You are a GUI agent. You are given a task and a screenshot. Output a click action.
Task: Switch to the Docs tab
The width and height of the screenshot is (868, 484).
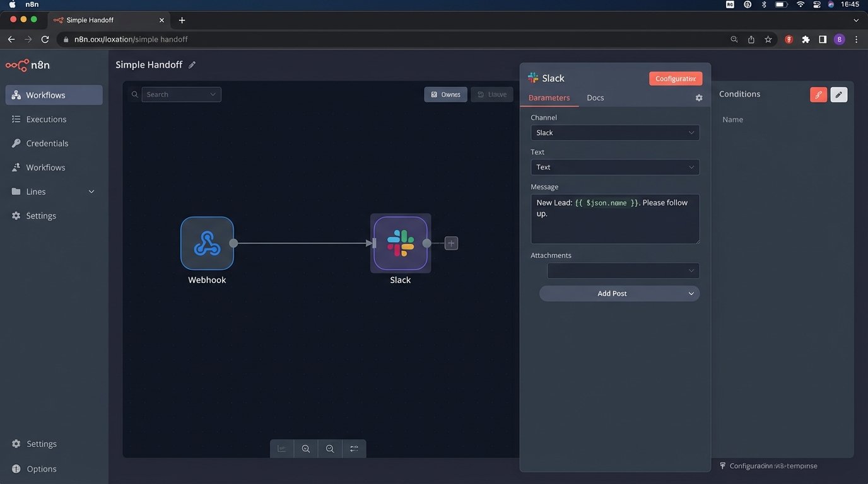coord(594,98)
